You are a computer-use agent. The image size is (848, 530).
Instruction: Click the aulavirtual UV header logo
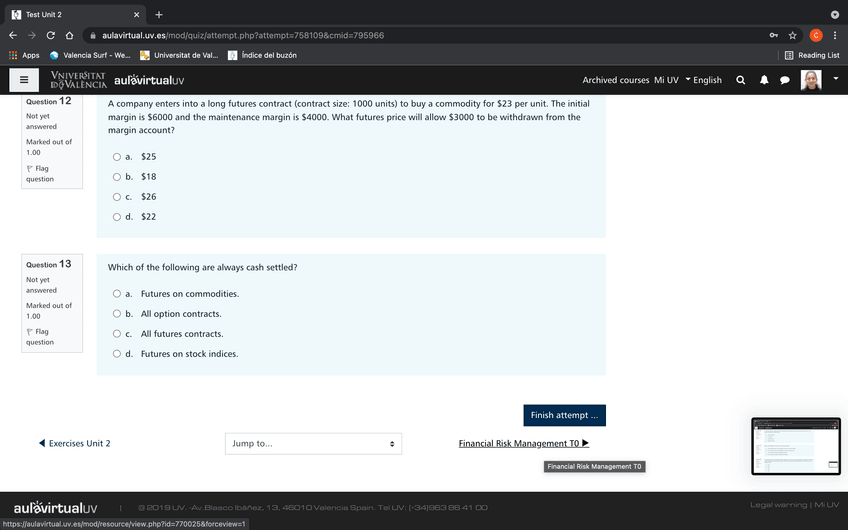[x=149, y=80]
